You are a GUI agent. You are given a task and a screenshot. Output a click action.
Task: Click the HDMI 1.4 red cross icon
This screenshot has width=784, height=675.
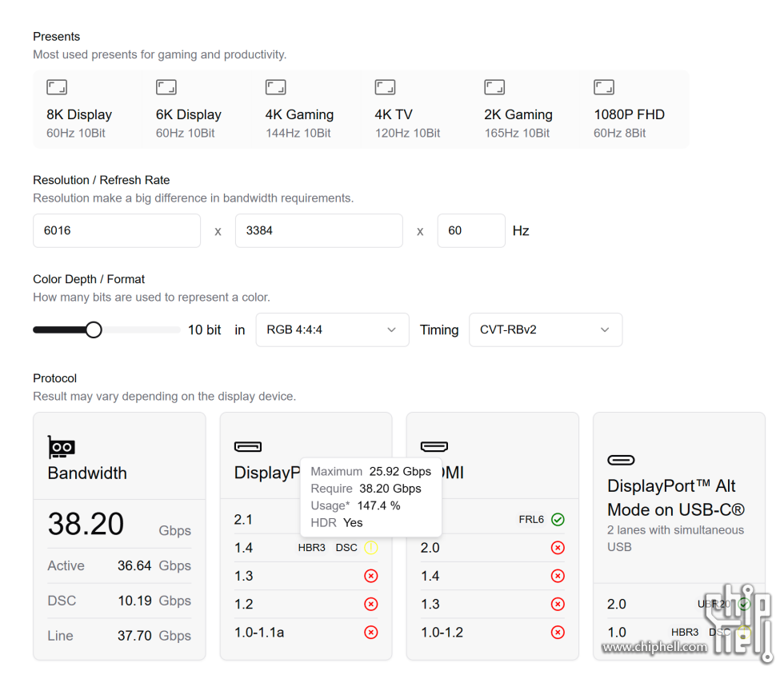click(558, 576)
